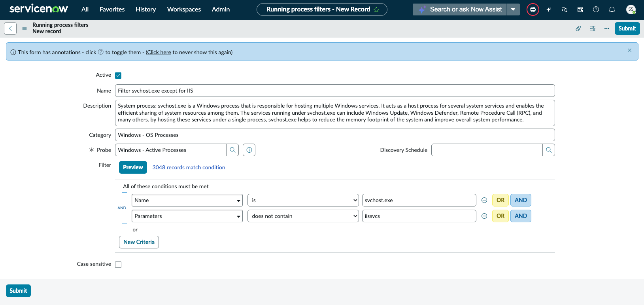Add AND condition to iissvcs row

[521, 216]
